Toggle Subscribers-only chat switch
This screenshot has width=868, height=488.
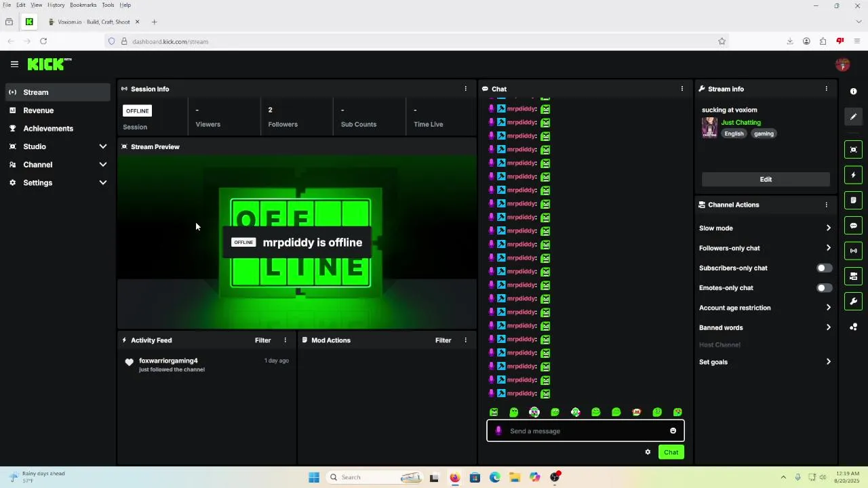(x=824, y=268)
